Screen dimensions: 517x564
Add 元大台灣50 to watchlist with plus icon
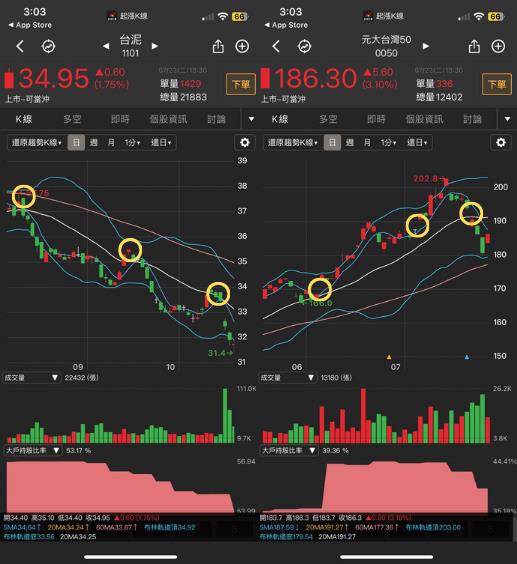point(498,46)
